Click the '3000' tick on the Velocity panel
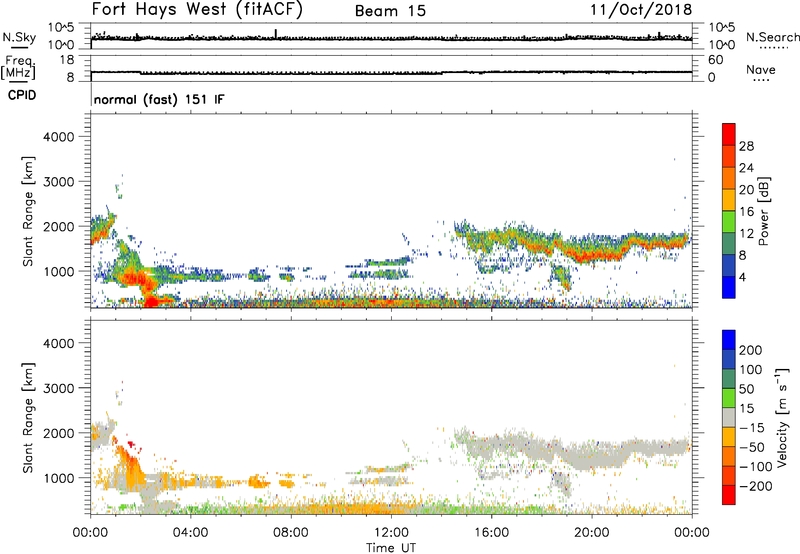 coord(58,388)
